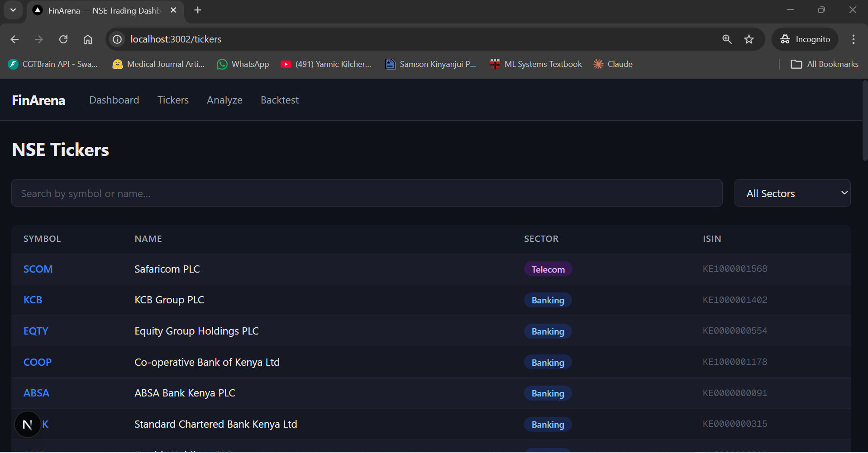This screenshot has height=453, width=868.
Task: Open the Samson Kinyanjui document bookmark
Action: [x=430, y=64]
